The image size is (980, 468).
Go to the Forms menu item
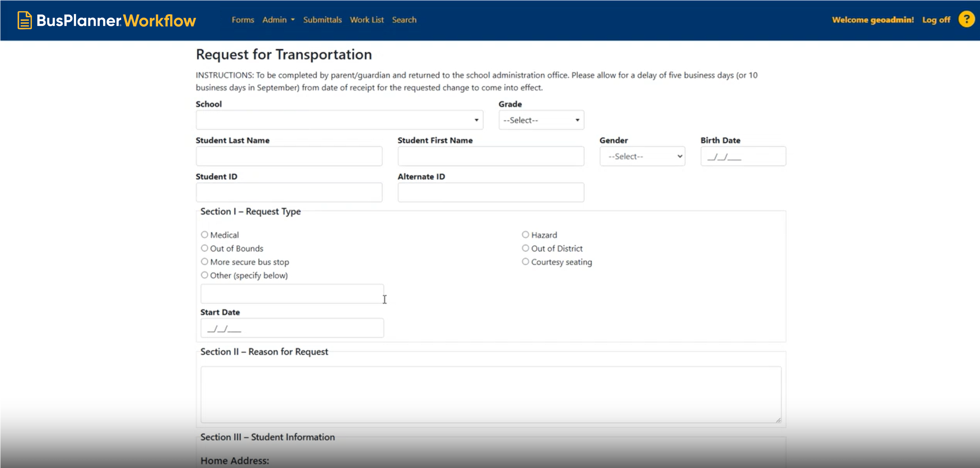[243, 20]
